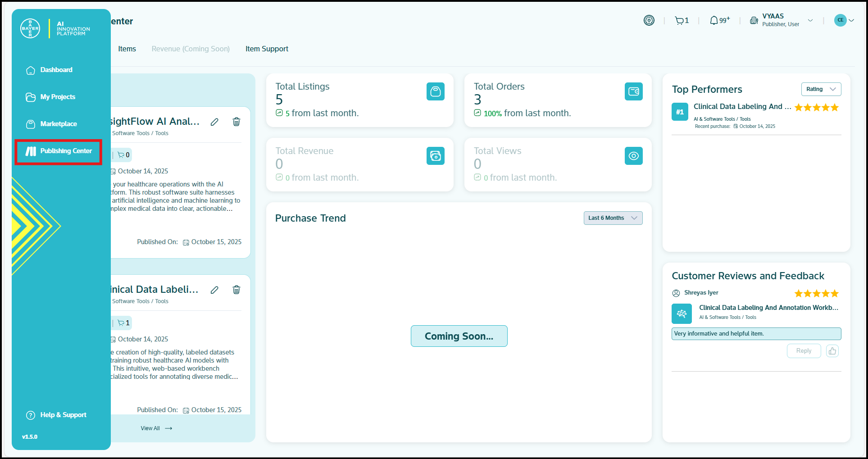Click the Total Views eye icon
The width and height of the screenshot is (868, 459).
click(x=633, y=156)
